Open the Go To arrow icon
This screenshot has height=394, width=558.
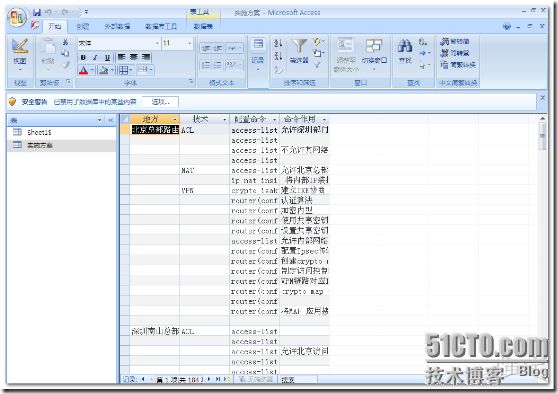tap(423, 53)
